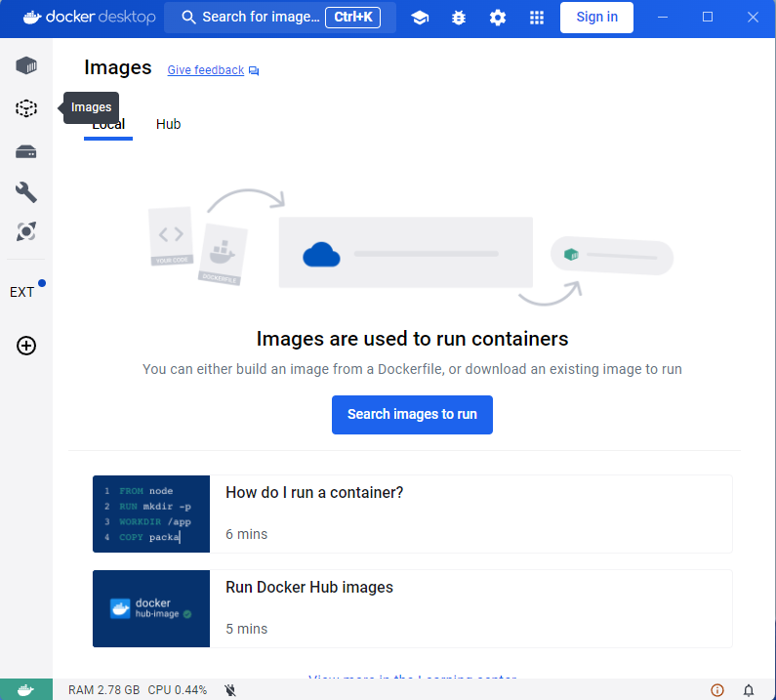Click the CPU 0.44% status text
776x700 pixels.
point(178,690)
